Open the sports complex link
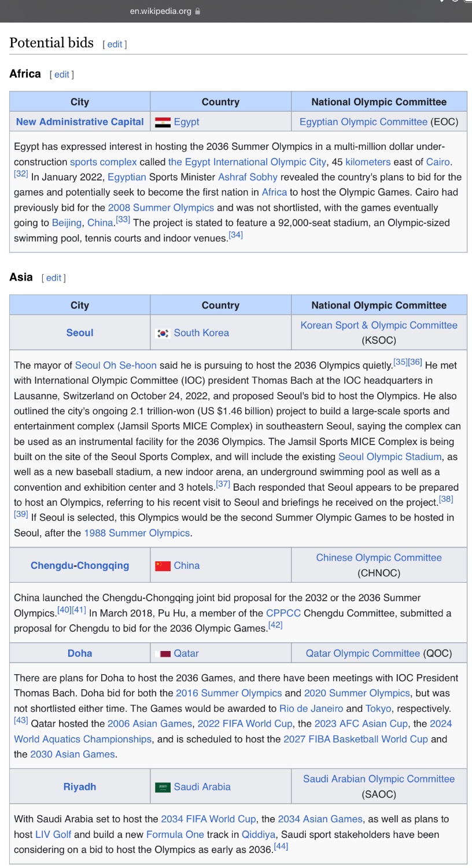472x868 pixels. (x=104, y=162)
